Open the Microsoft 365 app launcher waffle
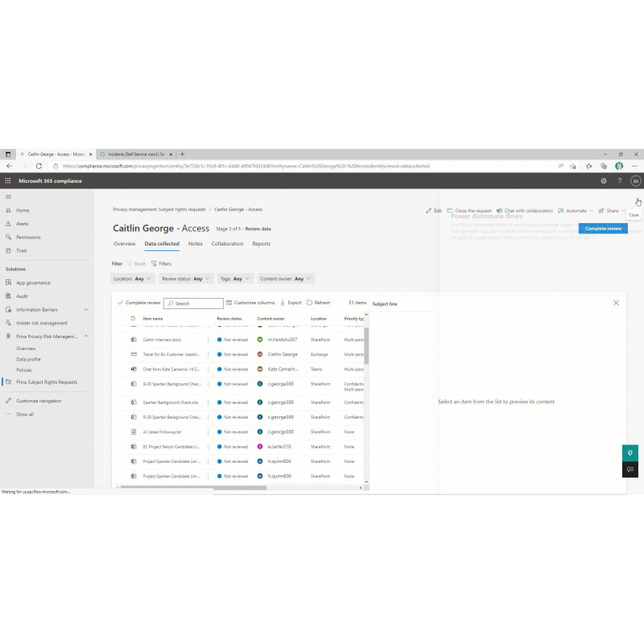Screen dimensions: 644x644 coord(8,180)
